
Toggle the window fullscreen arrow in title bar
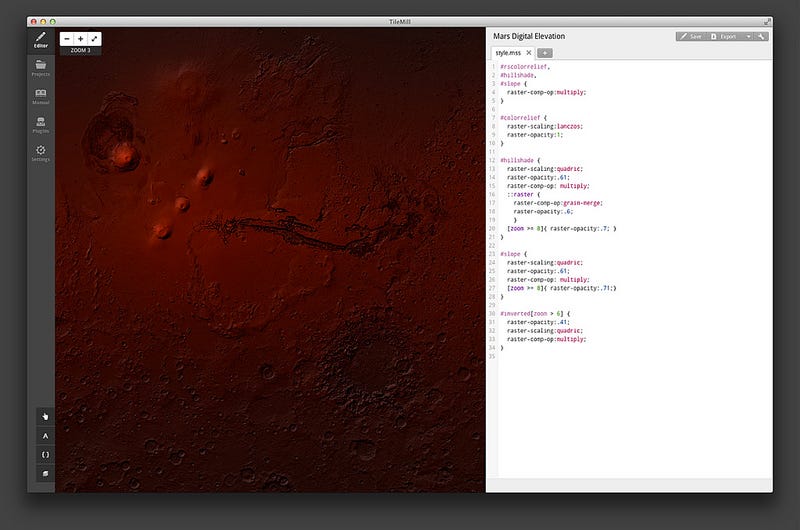click(767, 21)
